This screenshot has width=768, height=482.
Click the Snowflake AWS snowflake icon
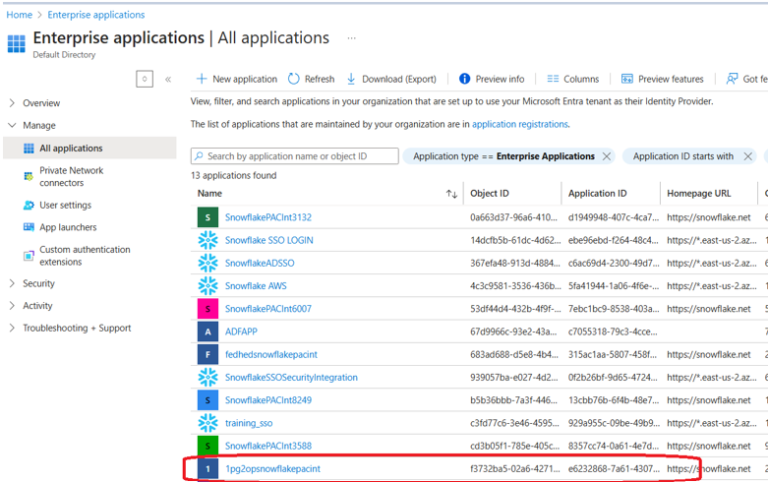pos(208,286)
